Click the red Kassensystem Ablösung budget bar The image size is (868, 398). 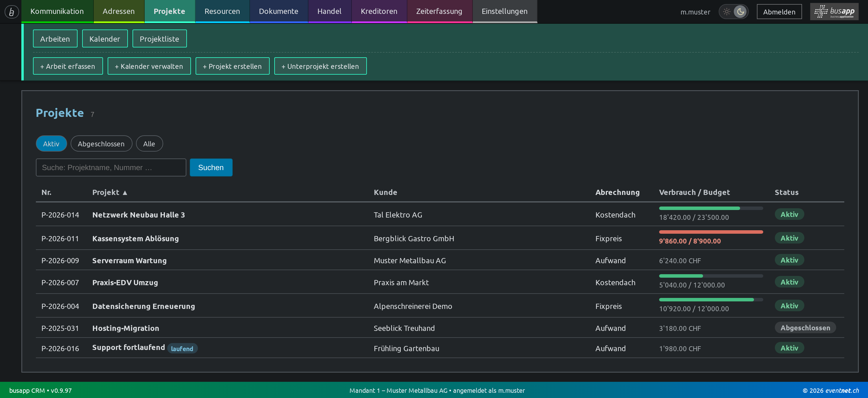pyautogui.click(x=711, y=232)
